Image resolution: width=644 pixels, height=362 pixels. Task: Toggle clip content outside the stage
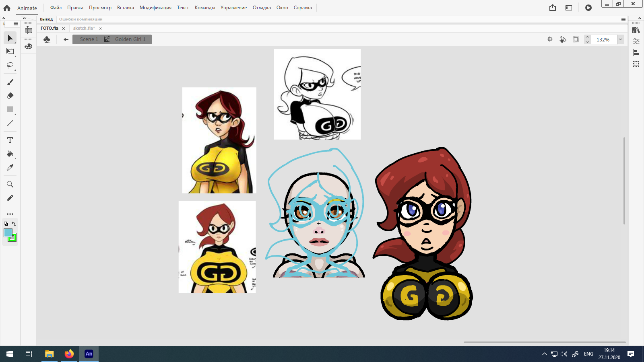[576, 39]
